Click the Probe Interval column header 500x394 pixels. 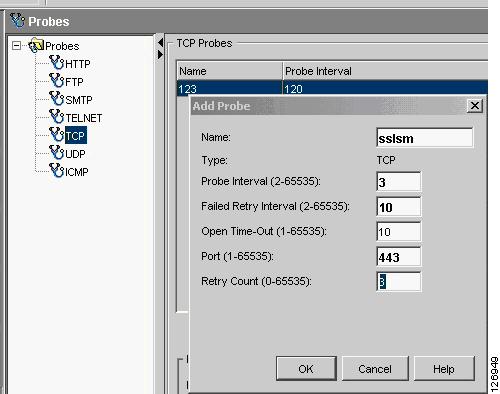tap(385, 71)
